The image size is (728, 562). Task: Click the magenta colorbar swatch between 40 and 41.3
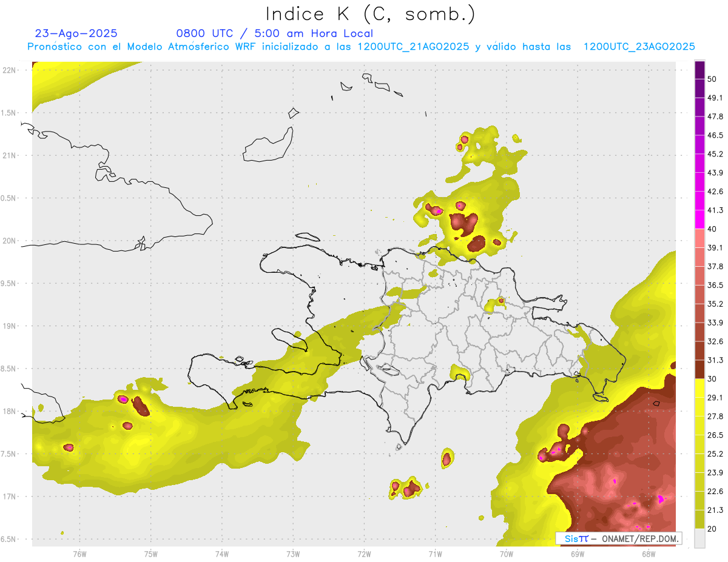click(699, 219)
